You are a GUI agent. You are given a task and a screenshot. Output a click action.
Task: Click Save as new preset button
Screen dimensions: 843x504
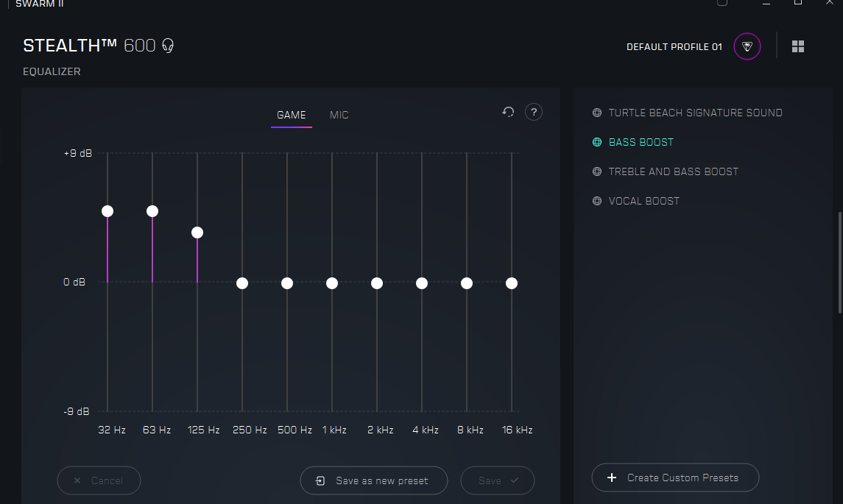374,480
